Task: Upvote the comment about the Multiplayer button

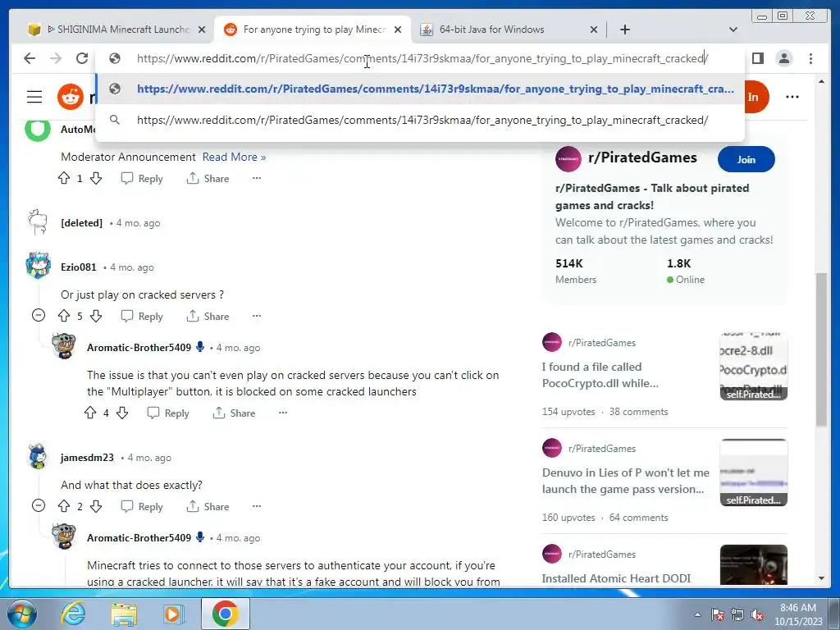Action: point(90,413)
